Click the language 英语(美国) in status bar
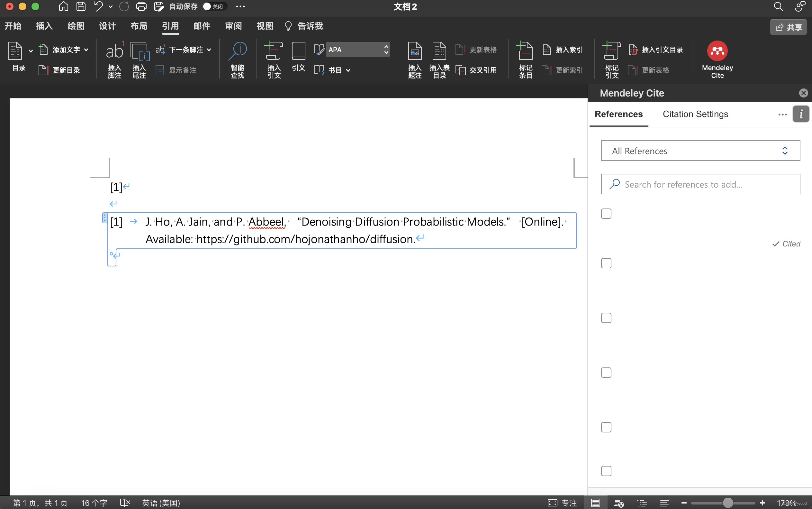 pos(161,503)
